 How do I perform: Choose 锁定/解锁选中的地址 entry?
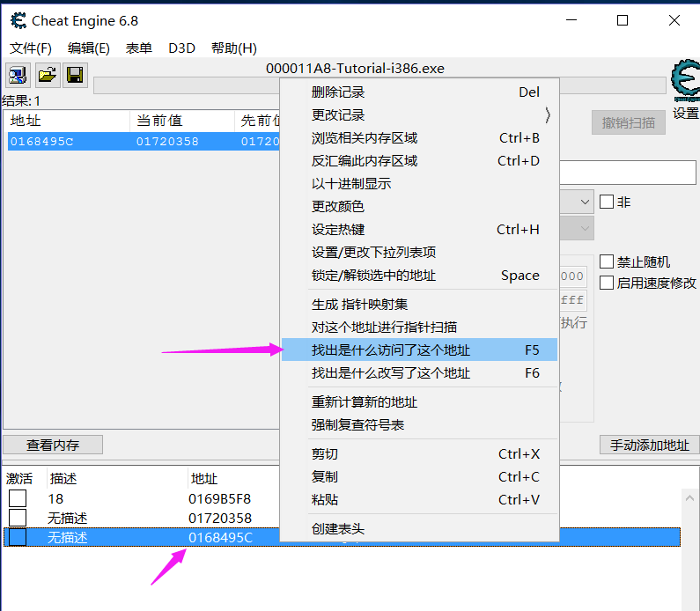pos(420,275)
